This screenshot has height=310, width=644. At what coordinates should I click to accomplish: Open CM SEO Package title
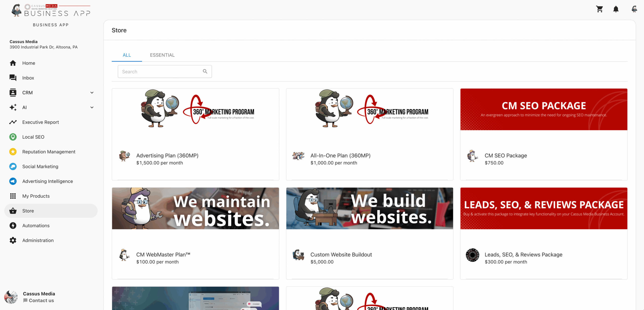(x=506, y=156)
